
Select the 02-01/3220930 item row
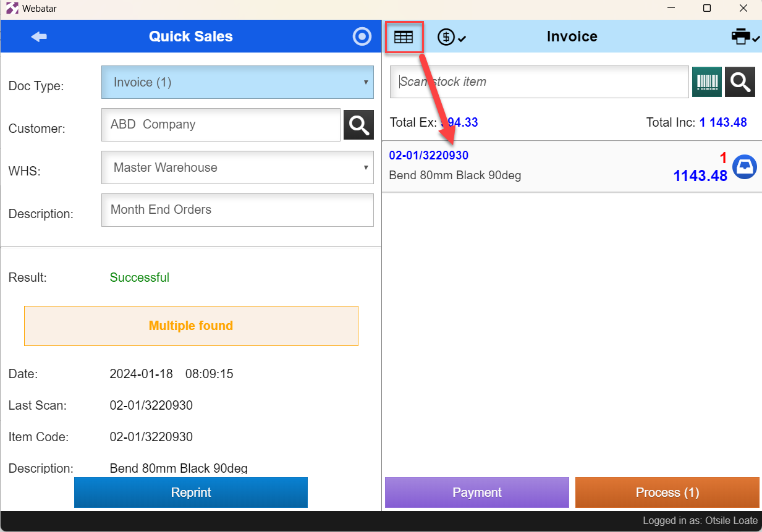point(572,167)
